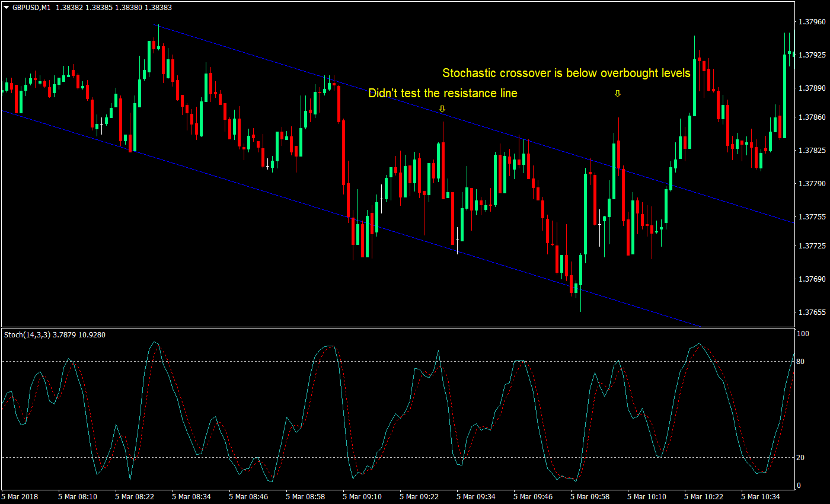
Task: Toggle the oversold level 20 dashed line
Action: pyautogui.click(x=356, y=458)
